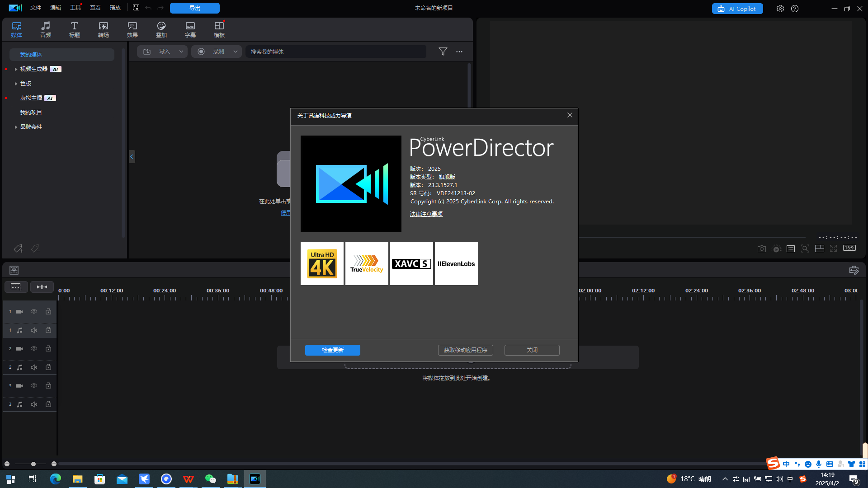The height and width of the screenshot is (488, 868).
Task: Open the preview aspect ratio 16:9 control
Action: 849,248
